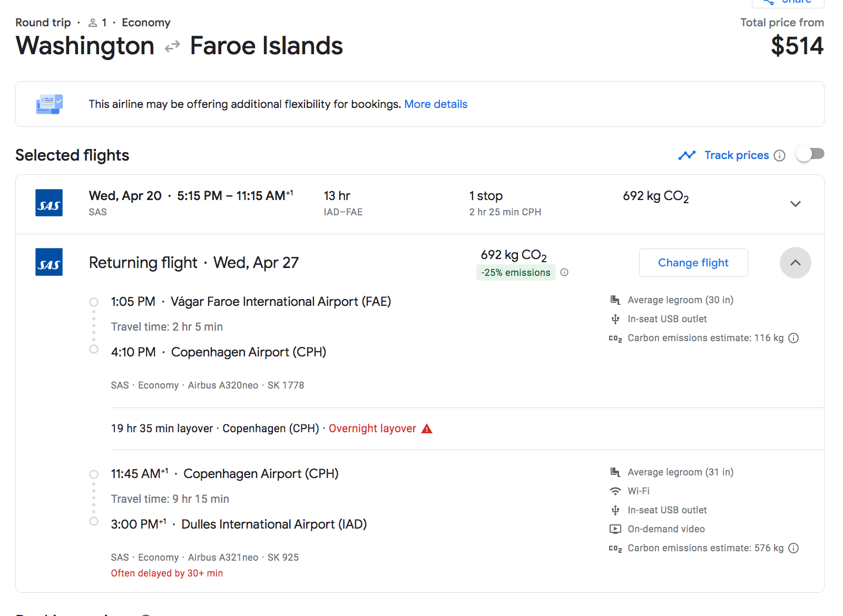Collapse the returning flight details

coord(795,263)
